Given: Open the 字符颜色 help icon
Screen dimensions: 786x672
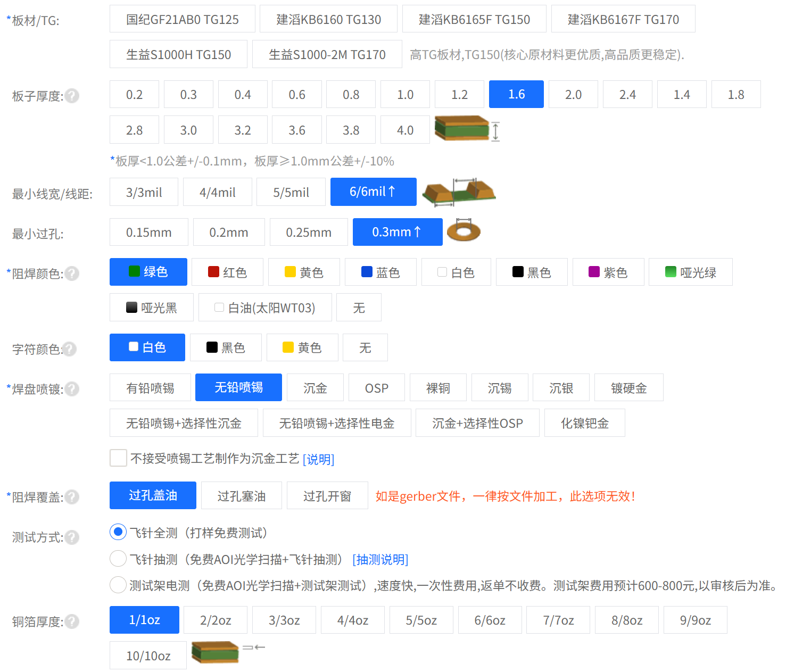Looking at the screenshot, I should pos(69,349).
